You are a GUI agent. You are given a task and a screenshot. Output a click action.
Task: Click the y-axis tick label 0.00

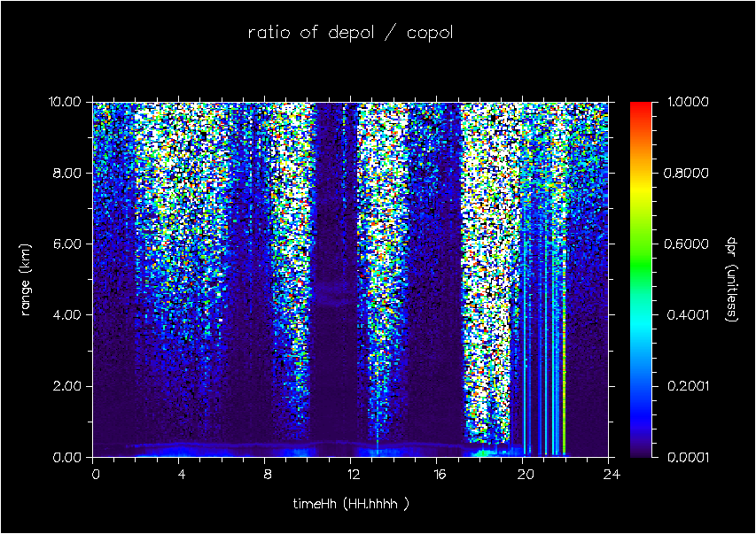pos(67,457)
